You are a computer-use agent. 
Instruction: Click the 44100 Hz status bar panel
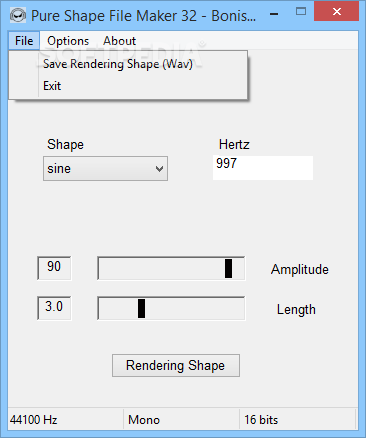[66, 420]
